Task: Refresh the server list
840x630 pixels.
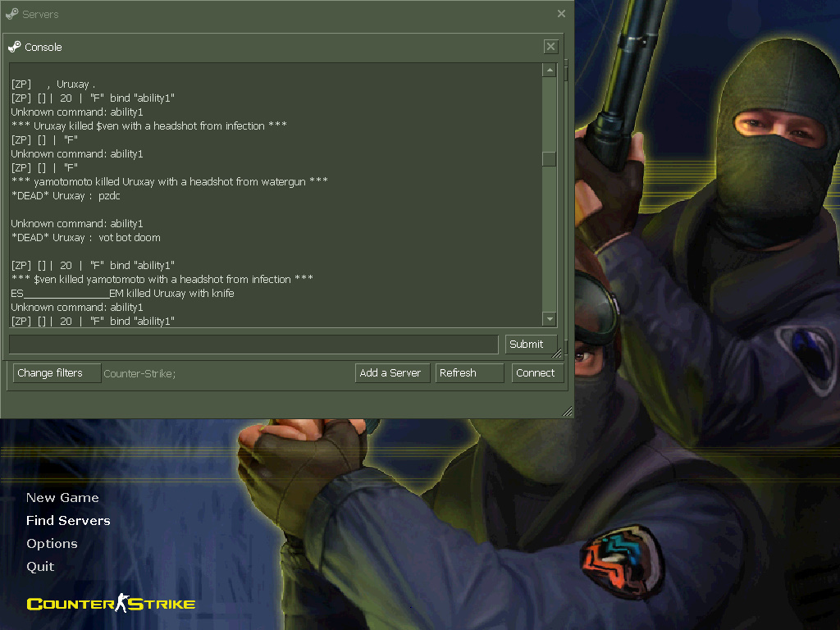Action: pyautogui.click(x=469, y=373)
